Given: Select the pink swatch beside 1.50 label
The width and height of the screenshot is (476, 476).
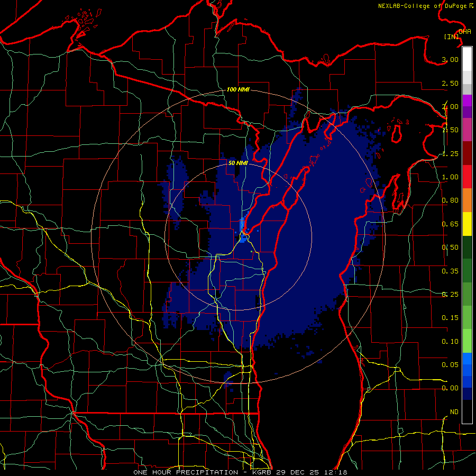Looking at the screenshot, I should [467, 130].
